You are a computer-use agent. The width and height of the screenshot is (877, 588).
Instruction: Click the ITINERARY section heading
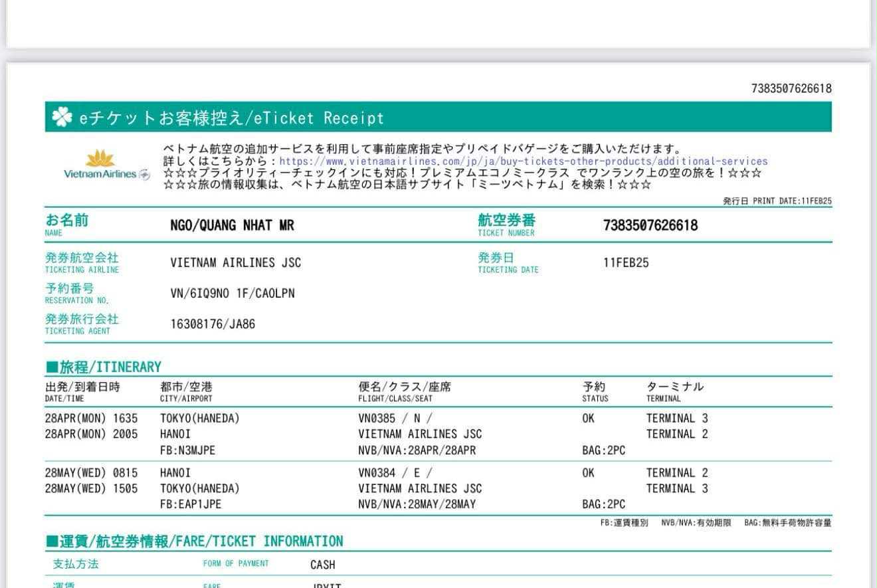pos(104,367)
